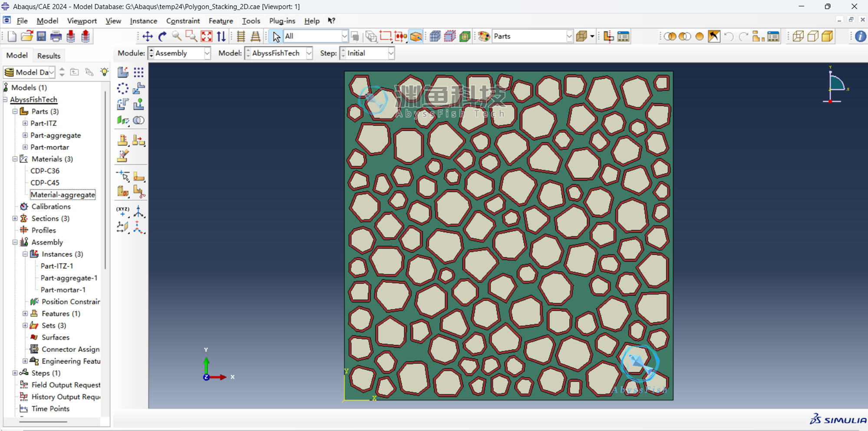Click the model tree vertical scrollbar

(106, 180)
